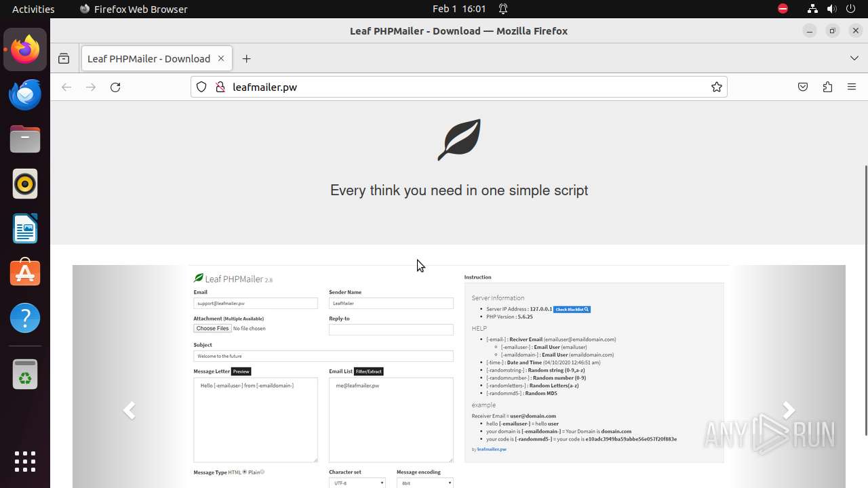
Task: Click the Sender Name field
Action: (391, 304)
